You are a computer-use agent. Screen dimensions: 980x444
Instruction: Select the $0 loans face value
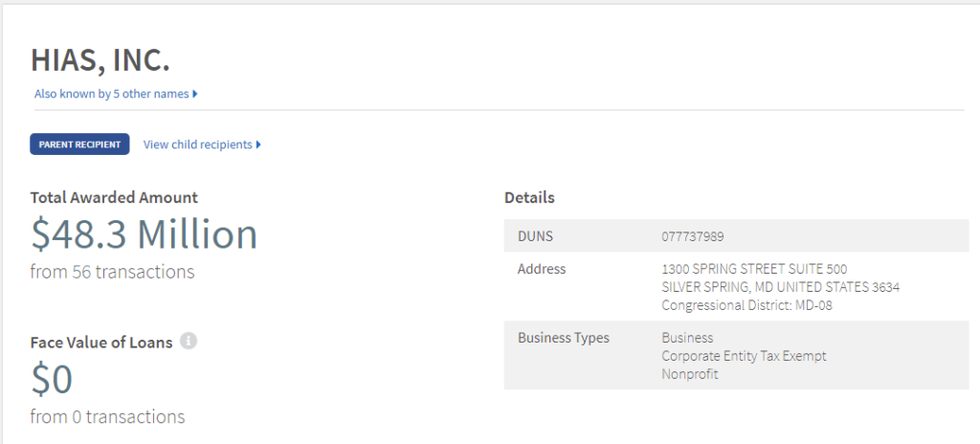[52, 380]
